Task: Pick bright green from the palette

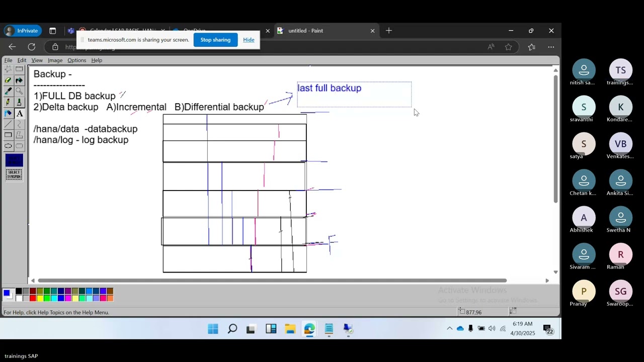Action: [x=47, y=298]
